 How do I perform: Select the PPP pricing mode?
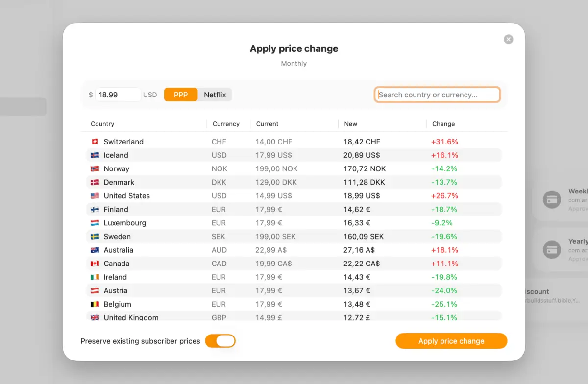(x=181, y=95)
